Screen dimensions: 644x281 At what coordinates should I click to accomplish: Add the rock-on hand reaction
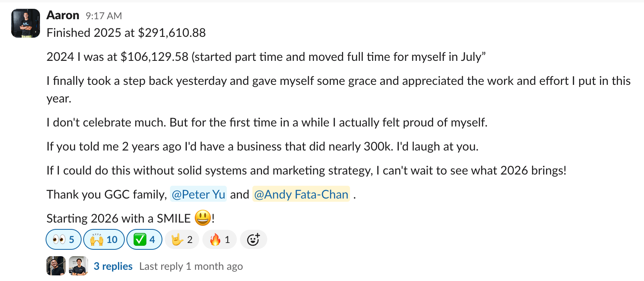click(182, 239)
